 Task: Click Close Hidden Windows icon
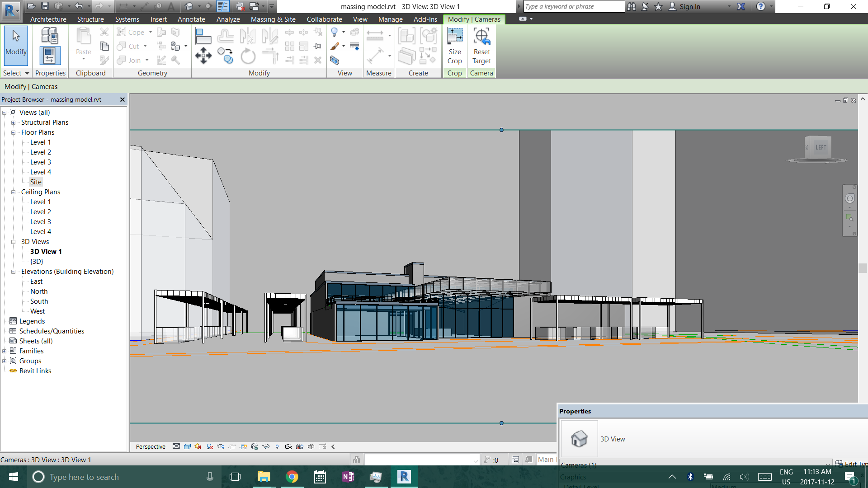(240, 6)
